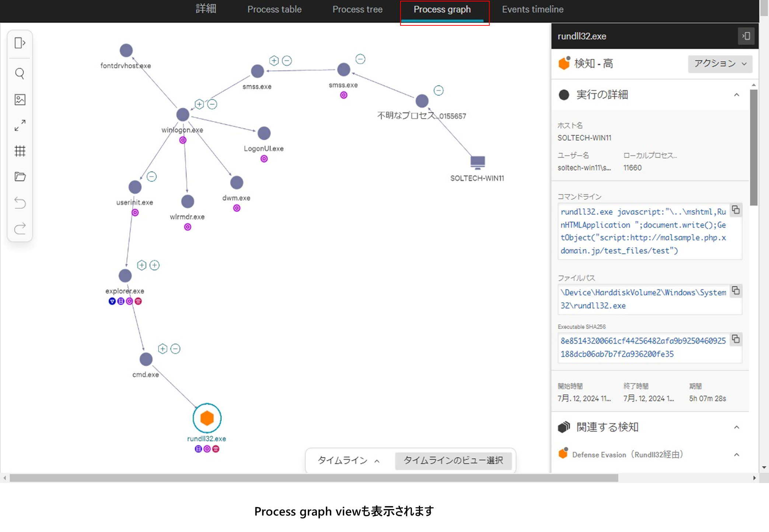Collapse children of userinit.exe node
The image size is (769, 532).
[151, 177]
